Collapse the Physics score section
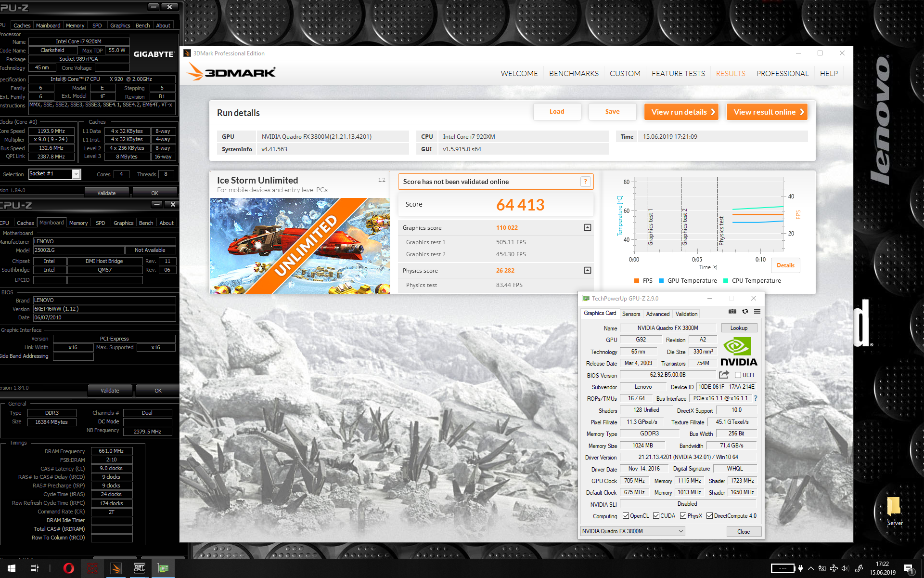 click(x=588, y=270)
